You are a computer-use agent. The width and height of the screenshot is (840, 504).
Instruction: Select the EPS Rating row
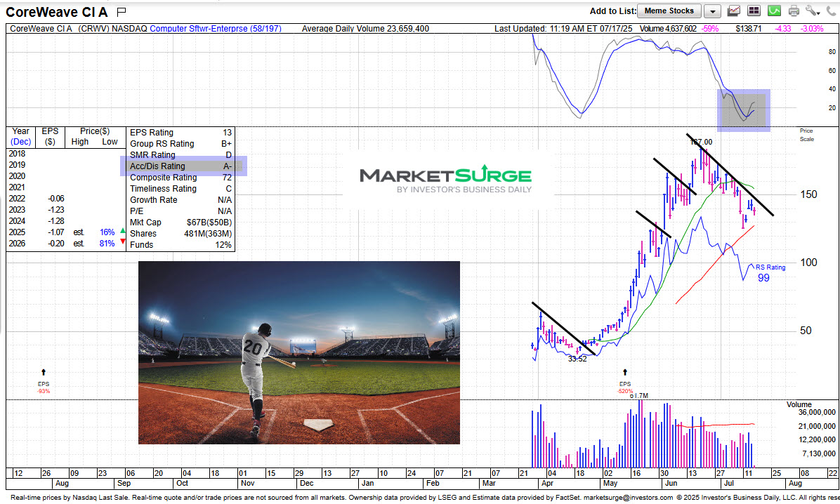pos(181,132)
